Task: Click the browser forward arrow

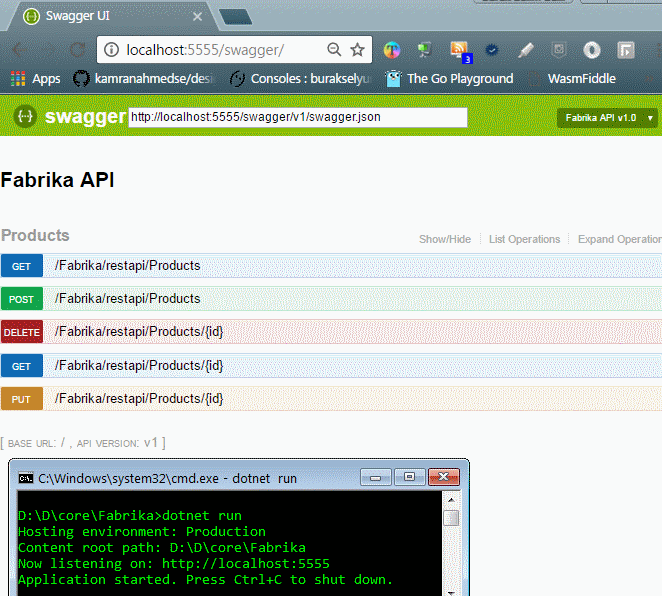Action: pos(50,50)
